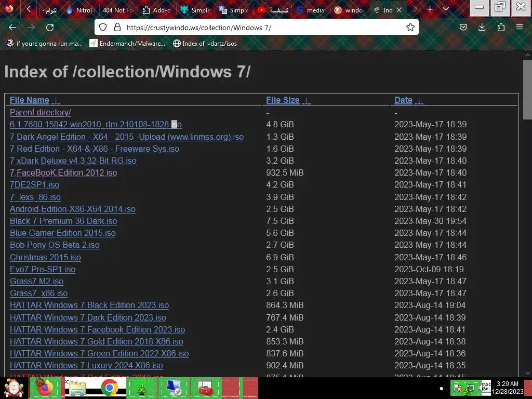Image resolution: width=532 pixels, height=399 pixels.
Task: Open HATTAR Windows 7 Gold Edition 2018 X86.iso
Action: 96,341
